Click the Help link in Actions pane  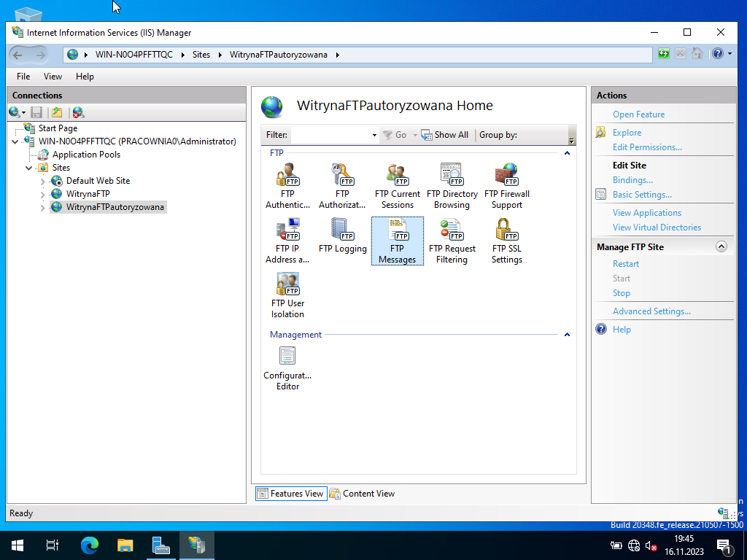[622, 330]
